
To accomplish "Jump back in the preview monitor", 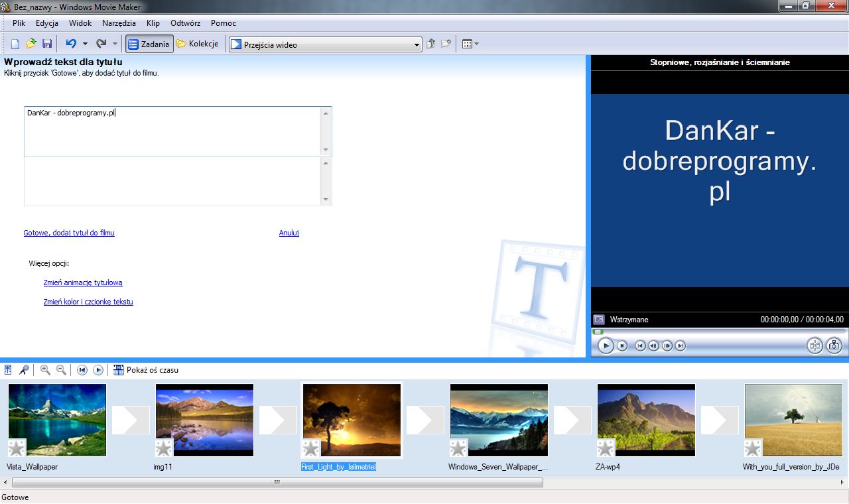I will 640,346.
